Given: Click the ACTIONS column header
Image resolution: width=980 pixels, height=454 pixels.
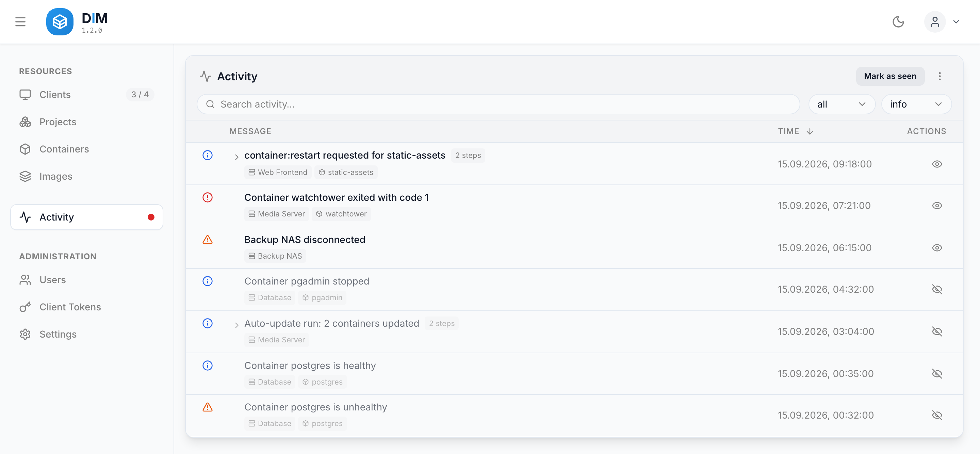Looking at the screenshot, I should coord(926,131).
